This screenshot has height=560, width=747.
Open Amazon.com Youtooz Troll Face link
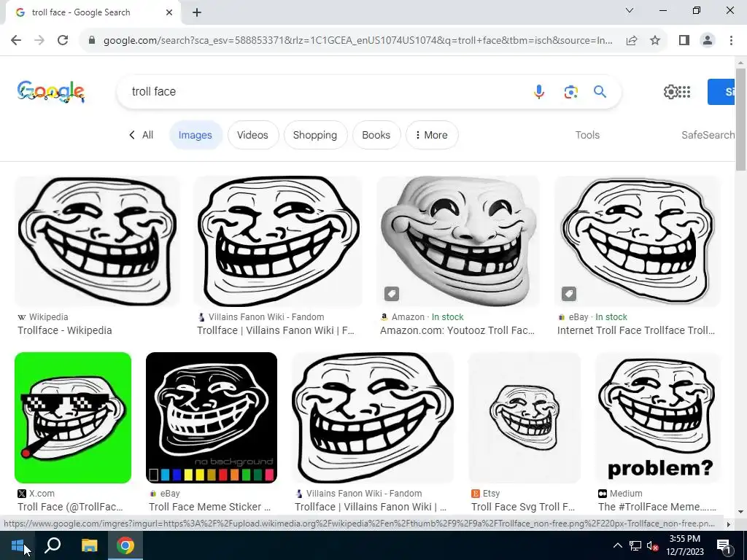[457, 330]
